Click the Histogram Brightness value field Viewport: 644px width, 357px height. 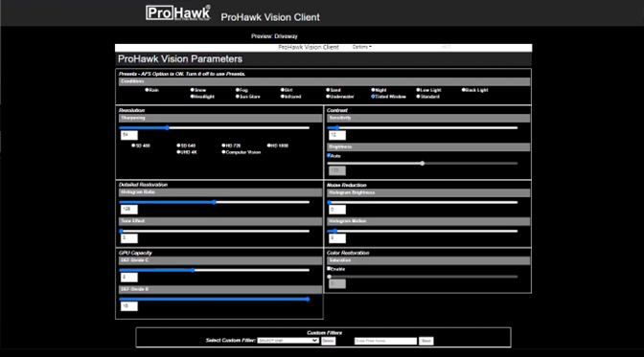337,210
